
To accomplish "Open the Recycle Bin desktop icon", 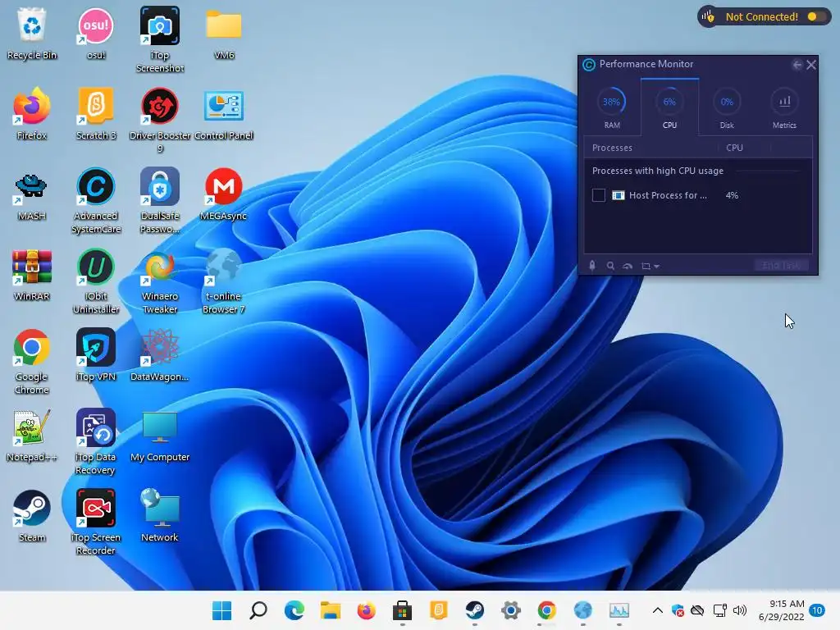I will (32, 33).
